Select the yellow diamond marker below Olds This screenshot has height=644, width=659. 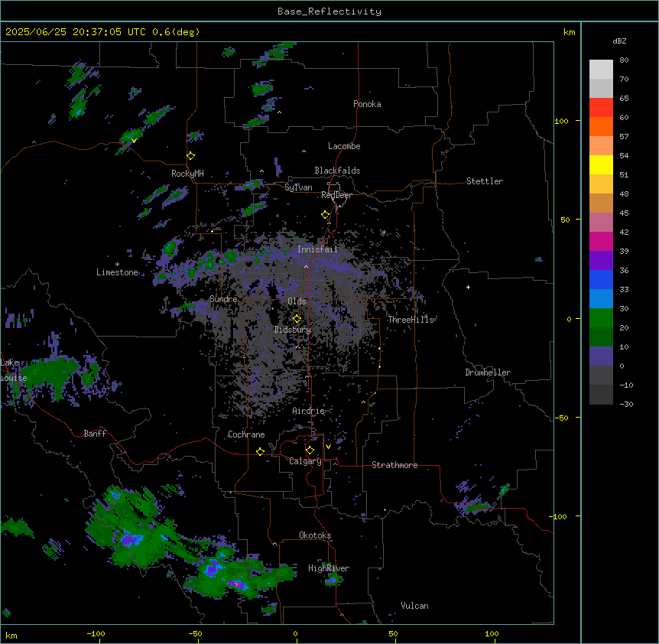point(297,319)
